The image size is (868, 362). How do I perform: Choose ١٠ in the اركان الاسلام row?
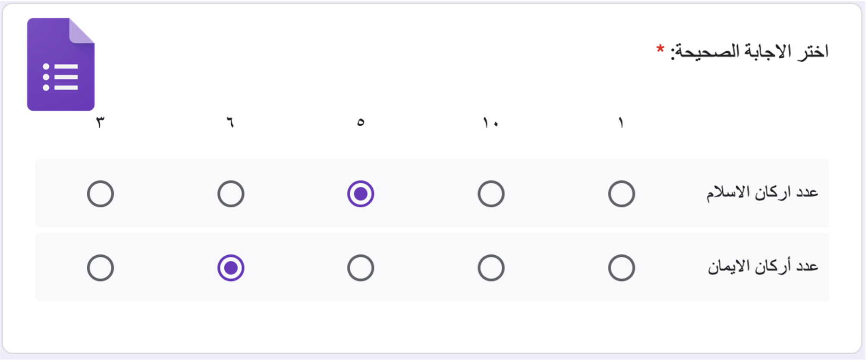click(x=491, y=194)
